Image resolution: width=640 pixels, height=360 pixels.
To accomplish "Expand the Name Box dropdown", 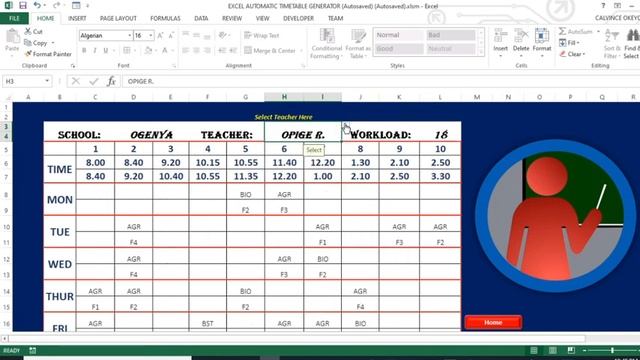I will 47,81.
